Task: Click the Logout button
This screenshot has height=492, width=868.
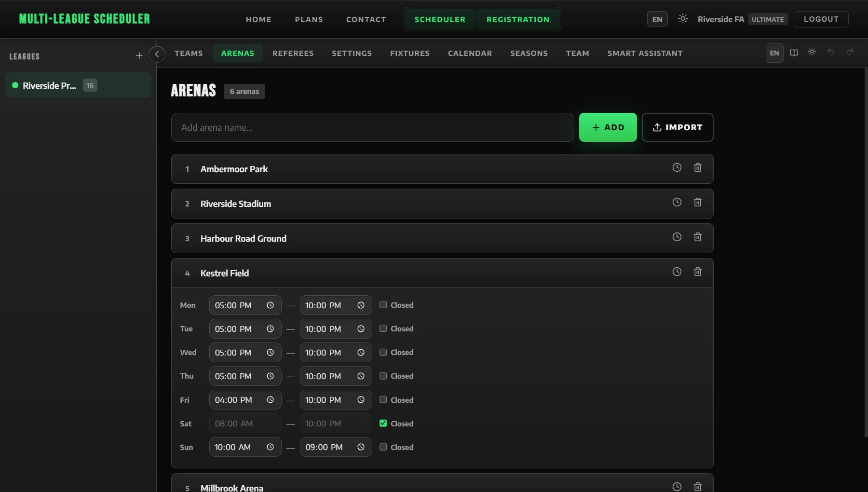Action: point(821,19)
